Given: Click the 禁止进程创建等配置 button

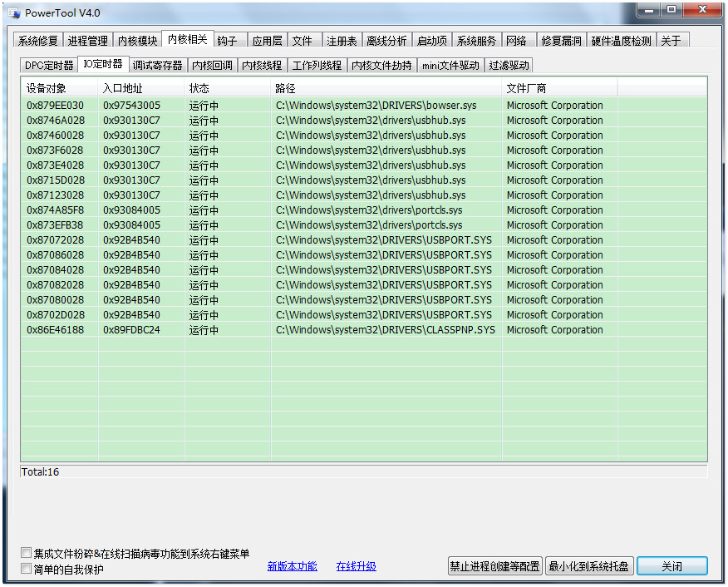Looking at the screenshot, I should click(x=495, y=565).
